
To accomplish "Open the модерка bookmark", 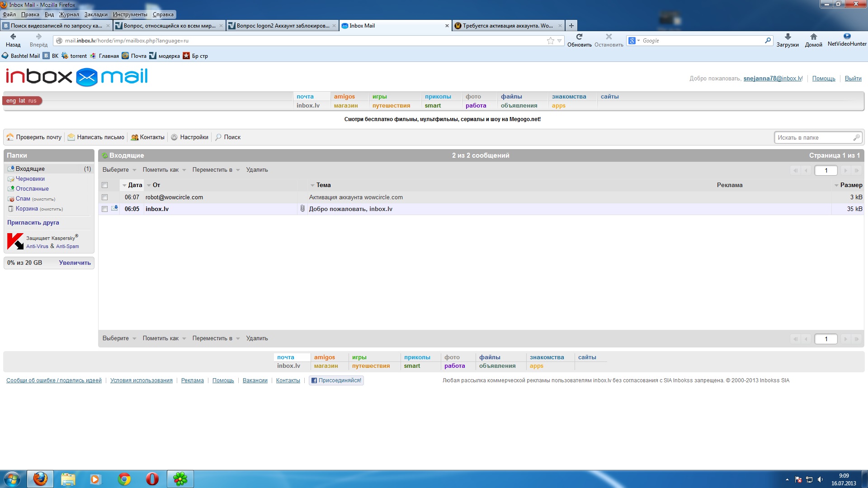I will pos(165,56).
